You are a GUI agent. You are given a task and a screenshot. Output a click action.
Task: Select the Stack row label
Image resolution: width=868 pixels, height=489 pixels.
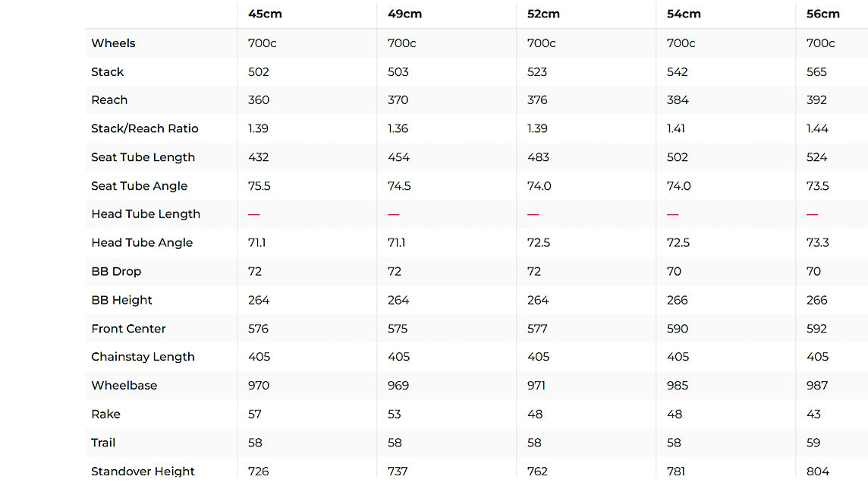(107, 72)
